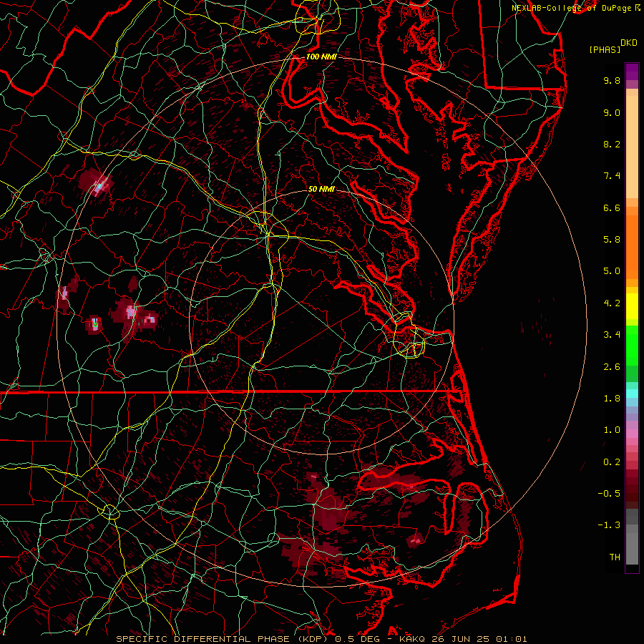Screen dimensions: 644x644
Task: Select the 1.0 legend value
Action: pyautogui.click(x=612, y=430)
